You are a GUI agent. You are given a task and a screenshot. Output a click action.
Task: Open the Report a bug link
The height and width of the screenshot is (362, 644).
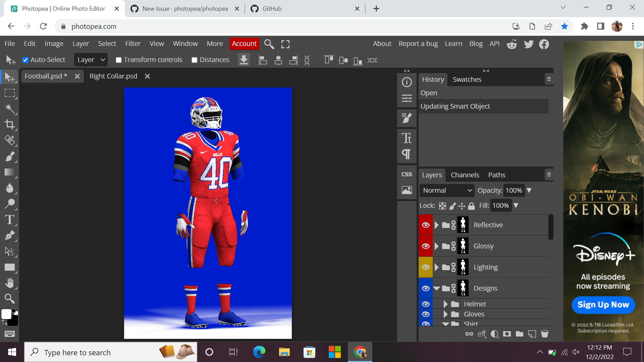[418, 44]
